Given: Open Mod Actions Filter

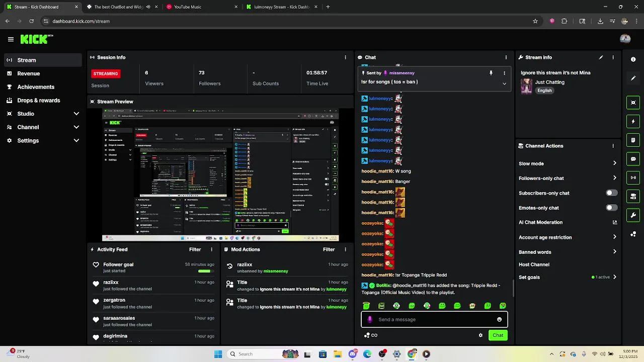Looking at the screenshot, I should click(x=329, y=249).
